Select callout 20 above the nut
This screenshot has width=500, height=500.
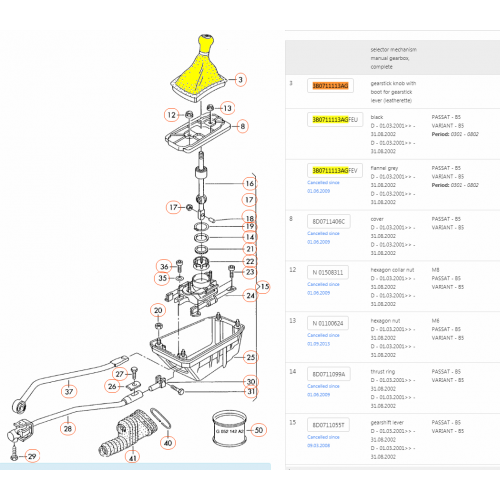tap(158, 311)
